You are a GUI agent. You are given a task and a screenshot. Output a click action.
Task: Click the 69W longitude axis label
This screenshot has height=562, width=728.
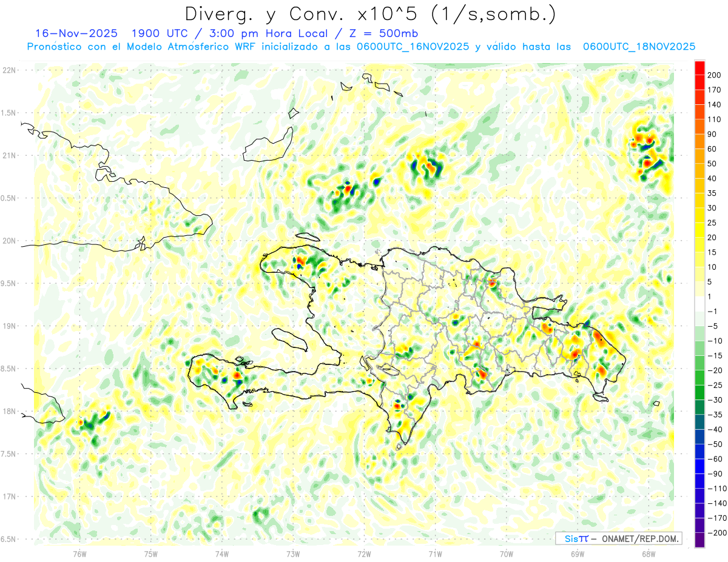click(578, 554)
